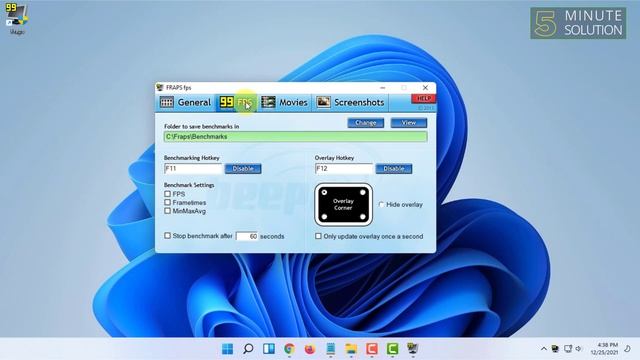The height and width of the screenshot is (360, 640).
Task: Select top-right overlay corner
Action: (362, 192)
